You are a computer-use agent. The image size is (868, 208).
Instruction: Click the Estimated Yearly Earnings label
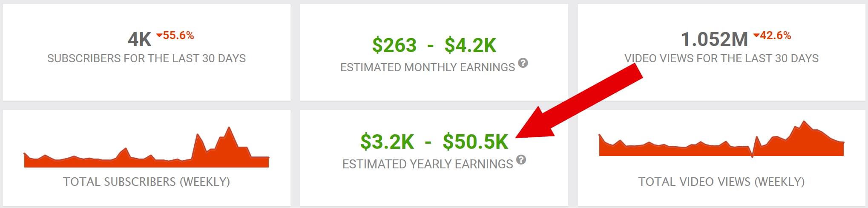click(428, 164)
